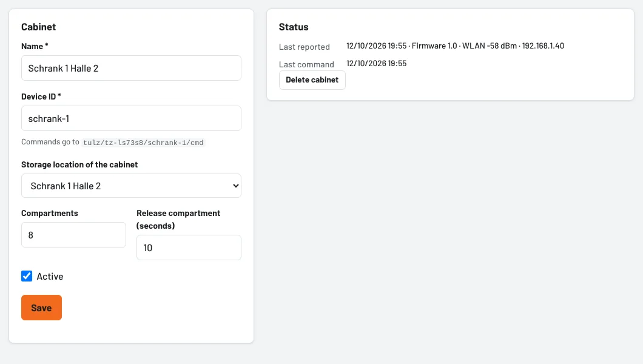Click the Last command timestamp

click(x=377, y=64)
